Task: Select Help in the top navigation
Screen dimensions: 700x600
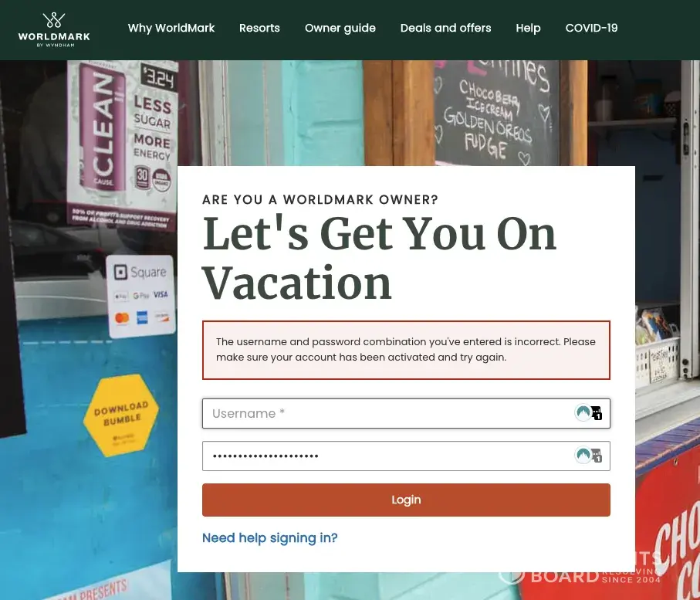Action: click(528, 28)
